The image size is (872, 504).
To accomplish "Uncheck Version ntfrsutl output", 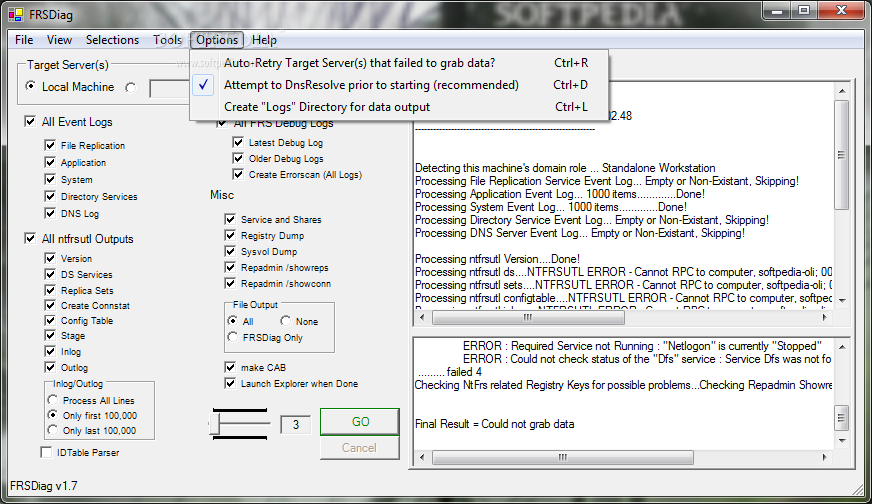I will coord(50,259).
